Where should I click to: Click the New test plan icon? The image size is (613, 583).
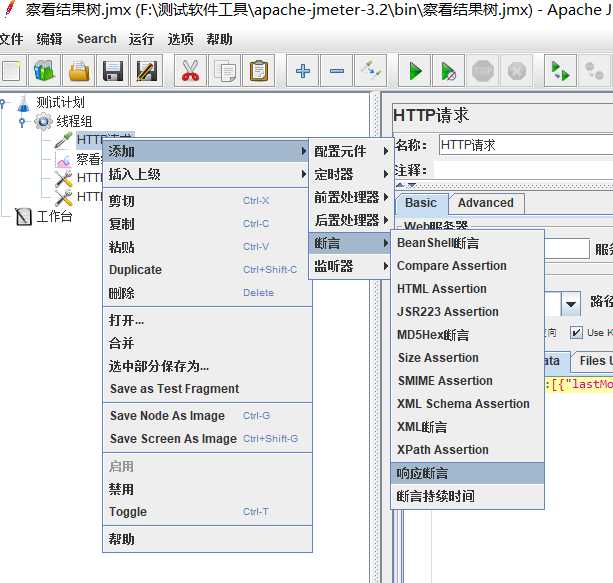12,71
